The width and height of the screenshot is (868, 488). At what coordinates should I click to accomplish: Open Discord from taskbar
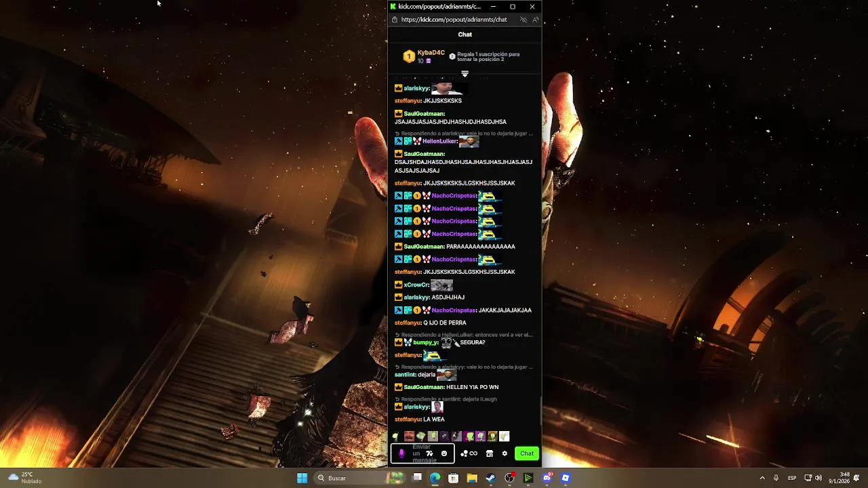pos(547,478)
